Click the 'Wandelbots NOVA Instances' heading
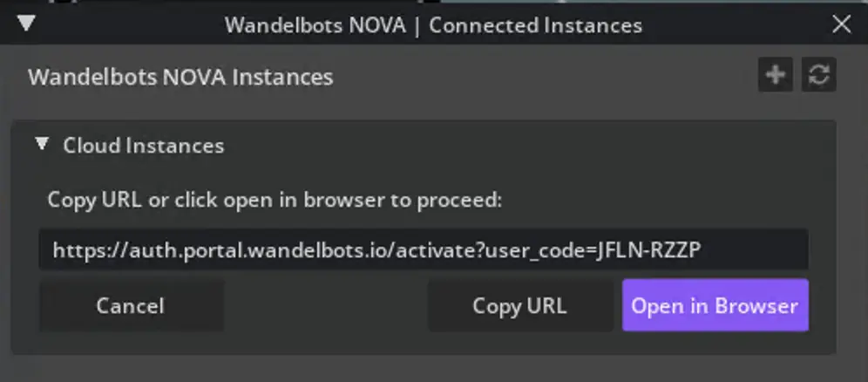The image size is (868, 382). [180, 77]
